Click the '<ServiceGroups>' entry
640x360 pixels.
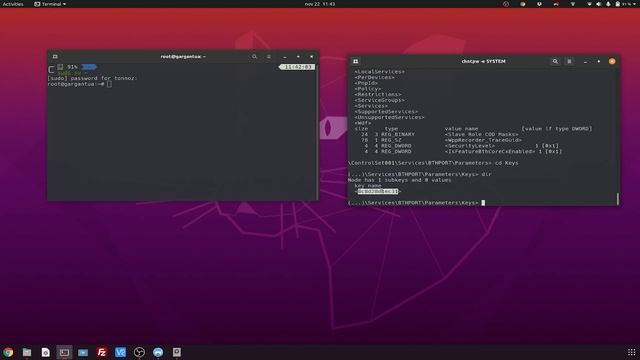tap(380, 100)
